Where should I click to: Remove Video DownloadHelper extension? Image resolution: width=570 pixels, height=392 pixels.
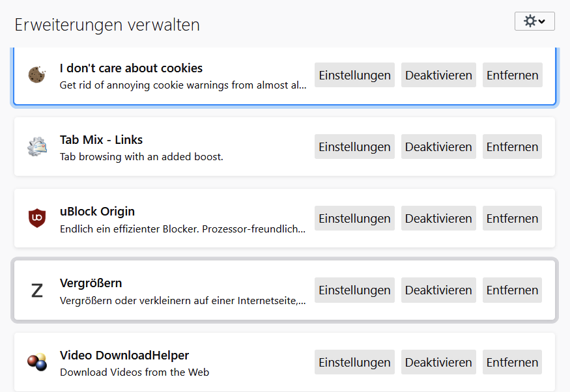pyautogui.click(x=512, y=362)
